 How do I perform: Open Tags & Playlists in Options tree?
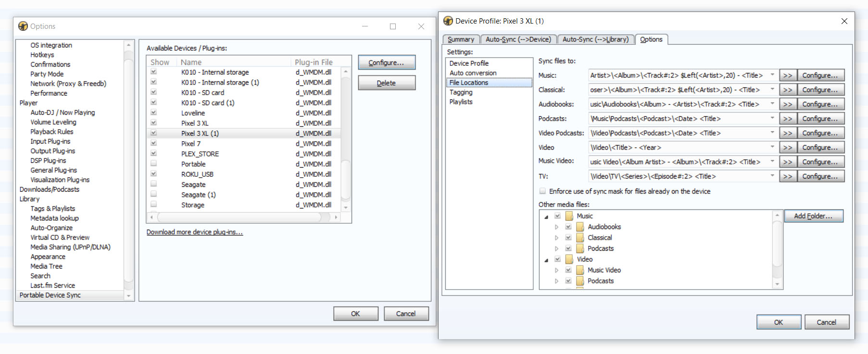coord(53,208)
